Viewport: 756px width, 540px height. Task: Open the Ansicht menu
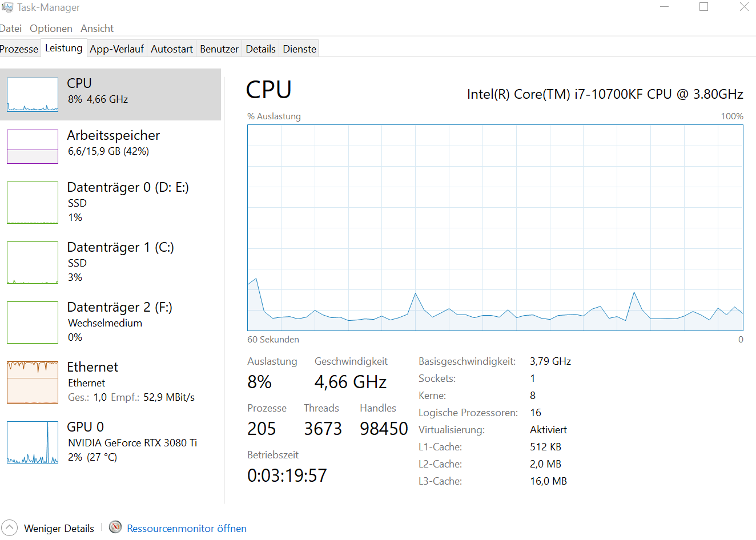pos(96,28)
